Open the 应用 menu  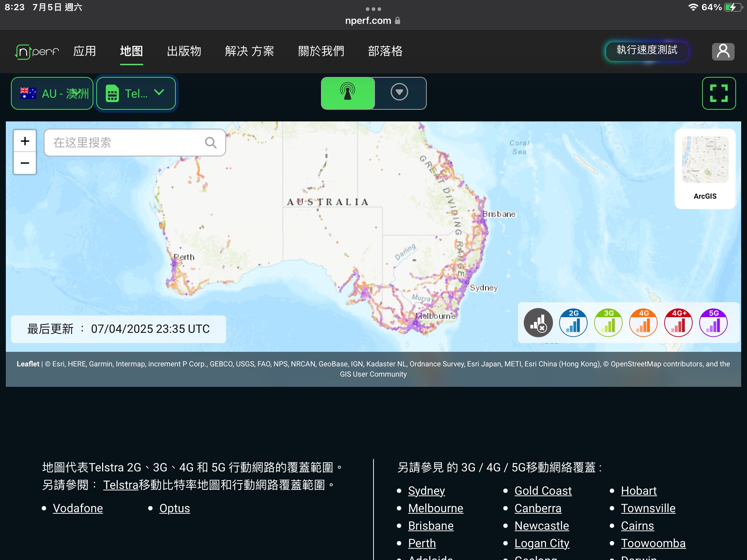pyautogui.click(x=85, y=51)
